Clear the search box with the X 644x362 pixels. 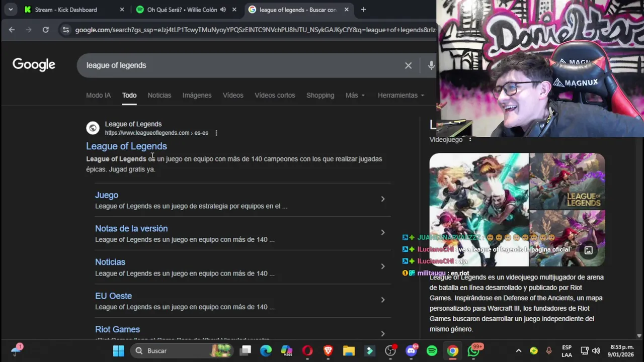point(408,65)
